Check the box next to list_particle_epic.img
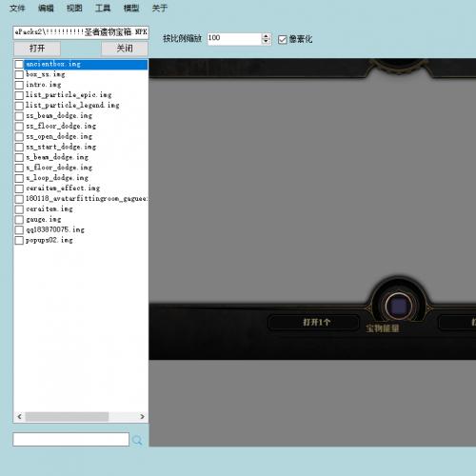The height and width of the screenshot is (476, 476). 19,95
